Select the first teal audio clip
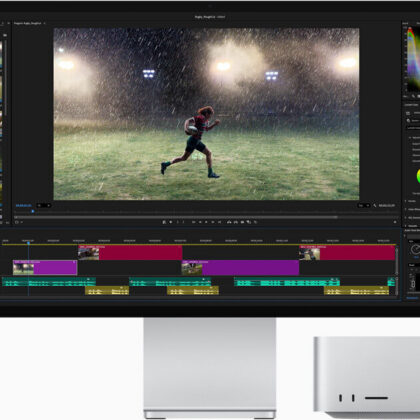 click(49, 282)
